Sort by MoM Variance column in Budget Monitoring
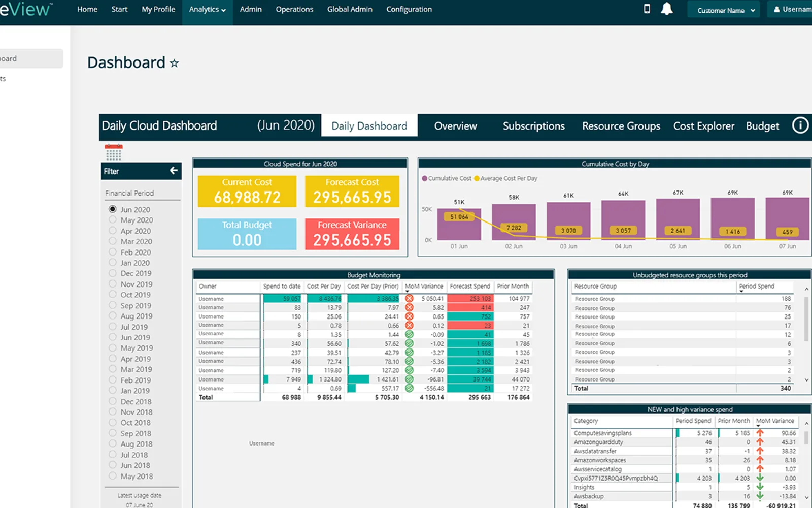This screenshot has width=812, height=508. tap(424, 287)
